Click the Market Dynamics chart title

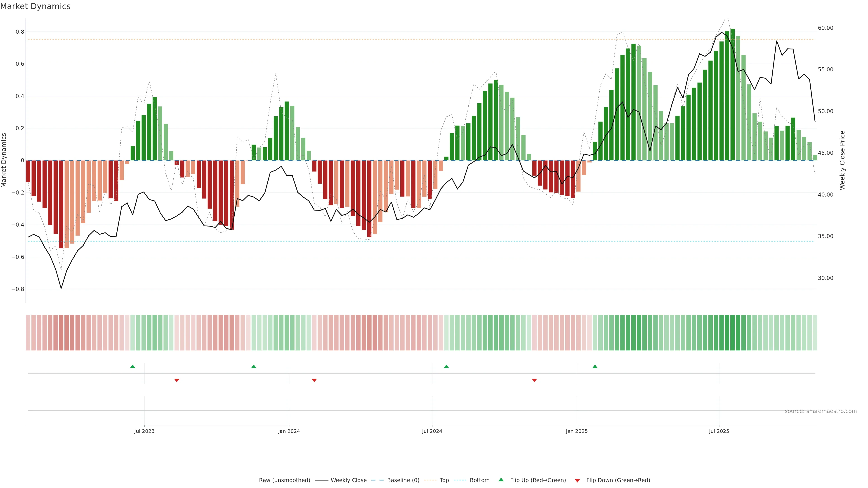point(35,6)
